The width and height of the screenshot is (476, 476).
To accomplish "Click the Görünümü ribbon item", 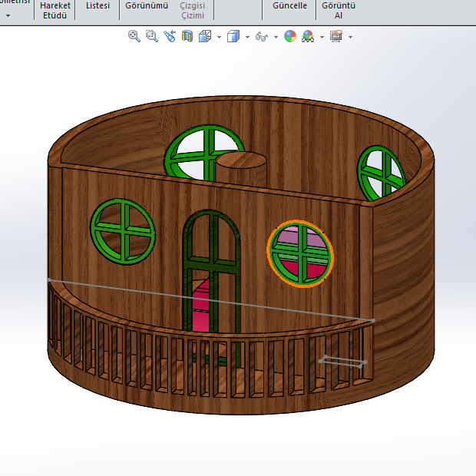I will pyautogui.click(x=146, y=5).
